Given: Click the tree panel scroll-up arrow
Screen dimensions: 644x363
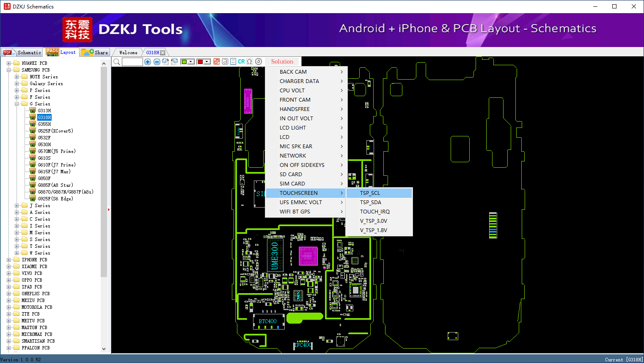Looking at the screenshot, I should [104, 64].
